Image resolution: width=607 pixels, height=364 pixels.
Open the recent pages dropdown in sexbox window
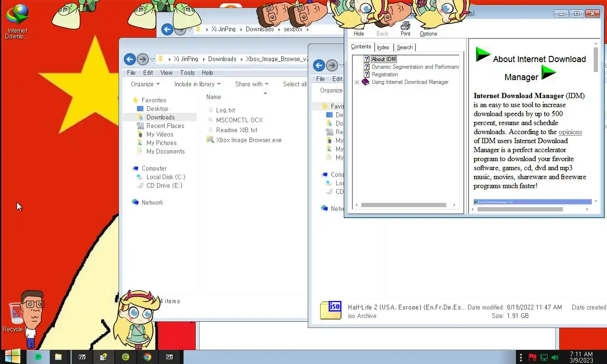[190, 30]
